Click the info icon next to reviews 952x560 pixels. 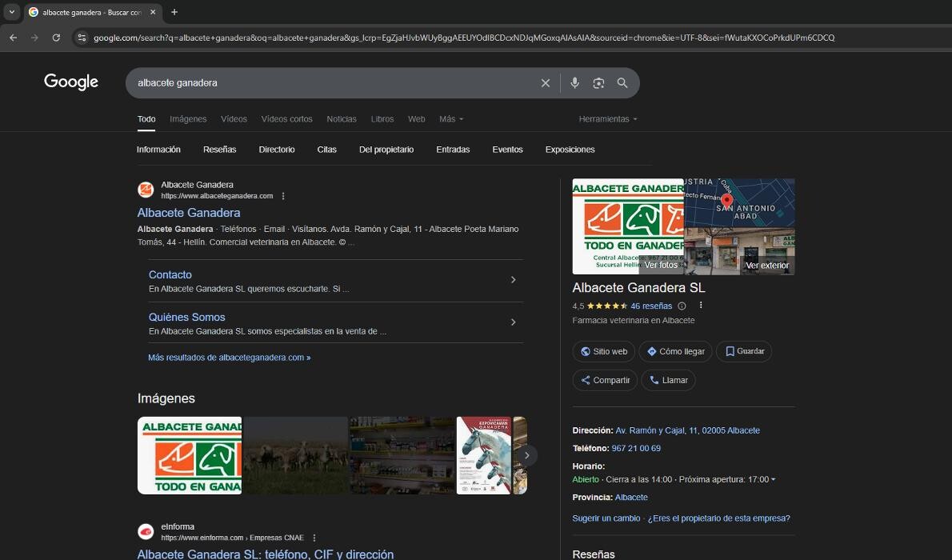[x=682, y=306]
